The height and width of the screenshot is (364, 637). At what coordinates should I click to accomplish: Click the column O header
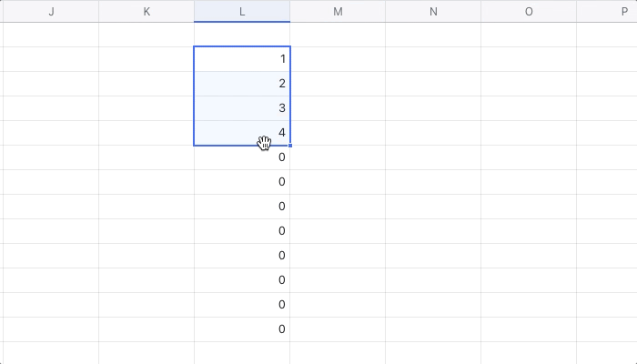point(529,11)
